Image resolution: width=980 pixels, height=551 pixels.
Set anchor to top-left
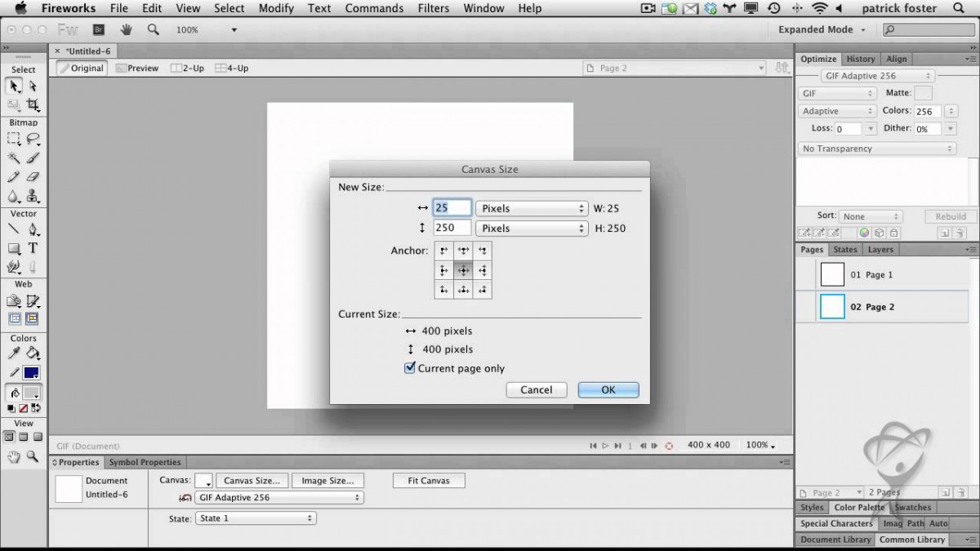(444, 251)
